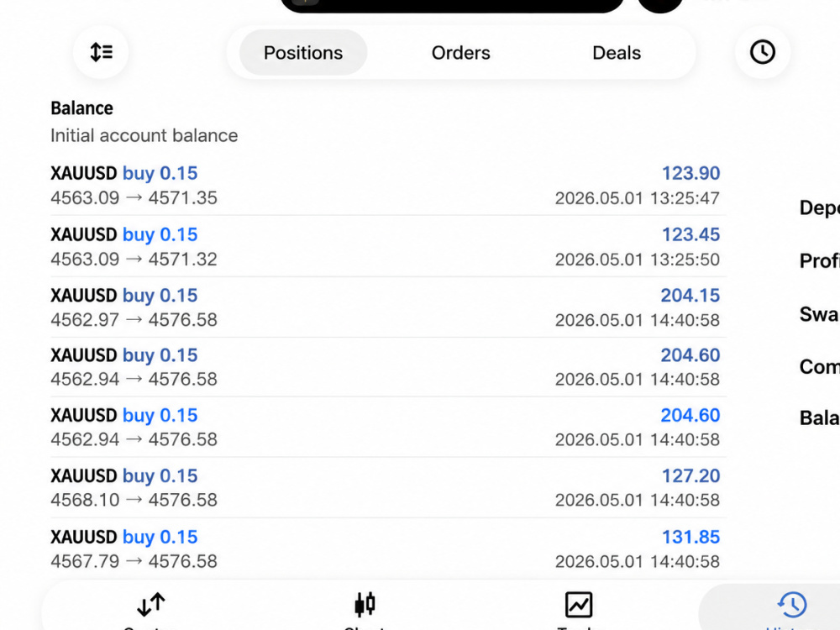The height and width of the screenshot is (630, 840).
Task: Open the Trade line-chart icon
Action: 579,605
